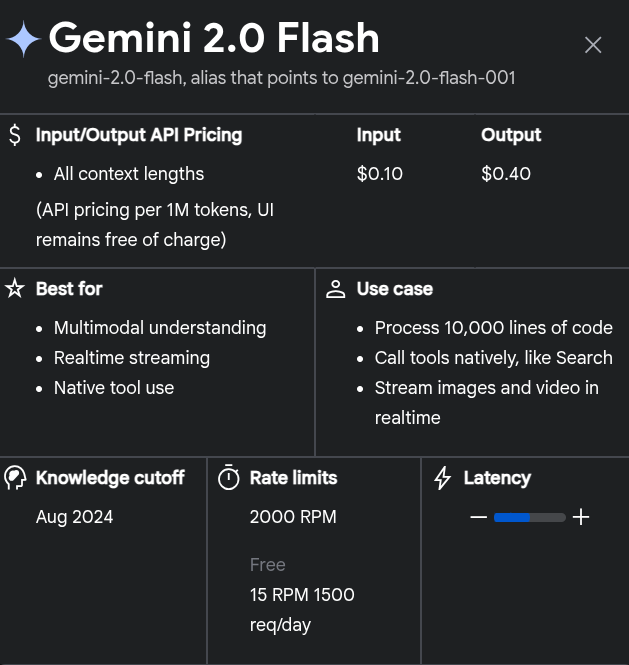Click the stopwatch icon beside Rate limits

click(x=229, y=478)
